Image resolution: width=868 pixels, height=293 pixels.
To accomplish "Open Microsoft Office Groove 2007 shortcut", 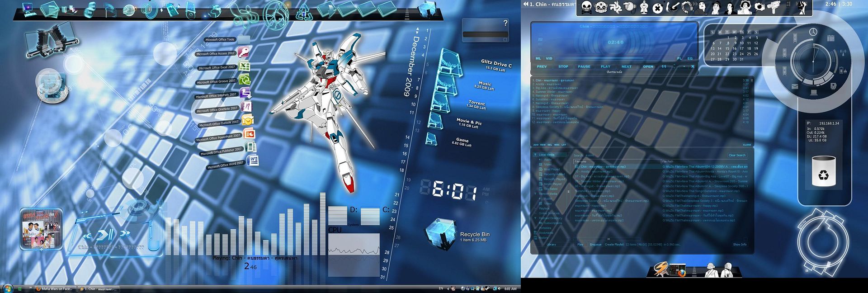I will (245, 80).
